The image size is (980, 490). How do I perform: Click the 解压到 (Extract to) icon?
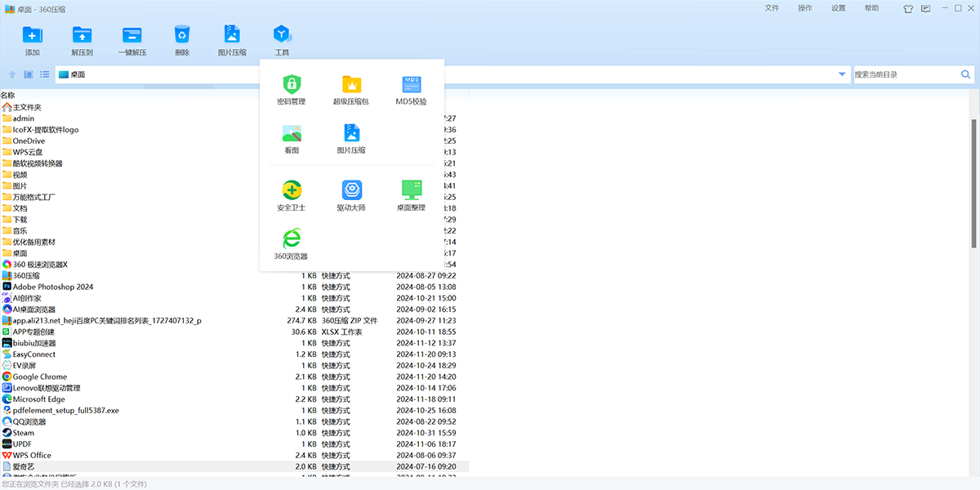pyautogui.click(x=82, y=39)
